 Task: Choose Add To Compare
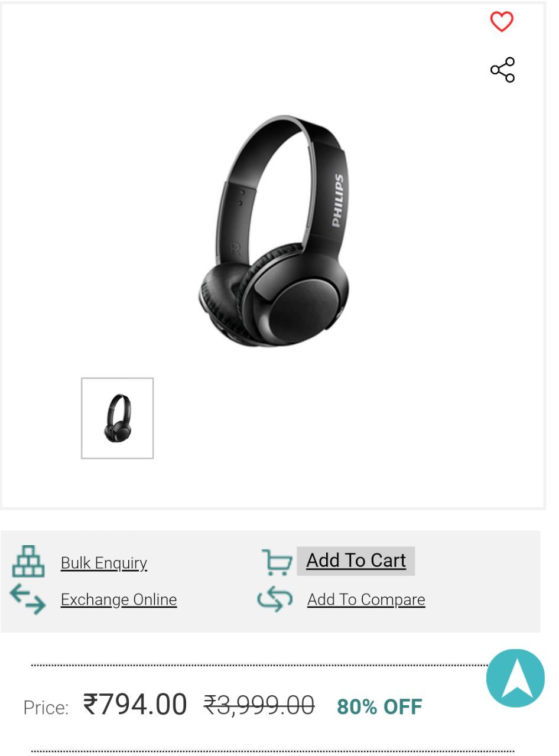point(366,599)
